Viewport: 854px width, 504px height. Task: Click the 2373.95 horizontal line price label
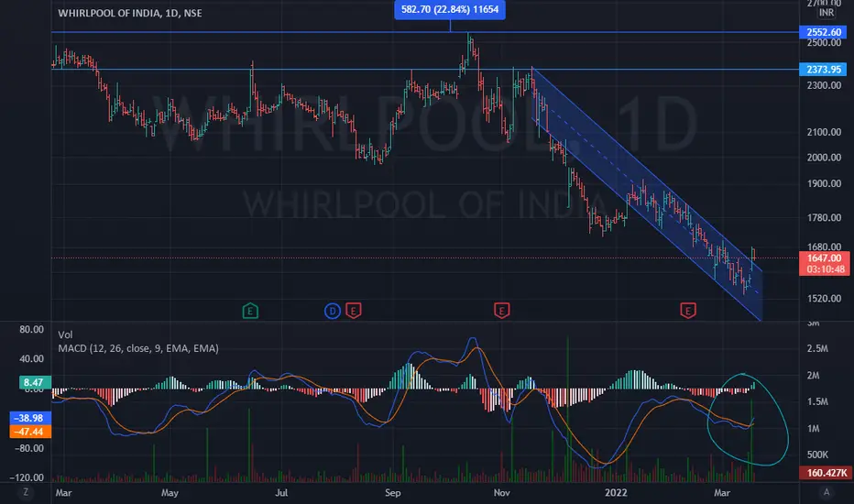click(824, 70)
